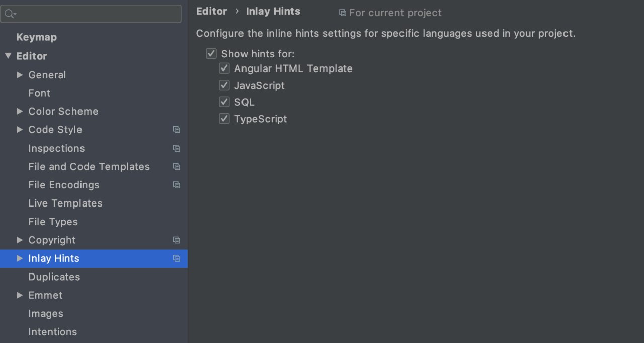
Task: Click the Editor breadcrumb link
Action: [212, 11]
